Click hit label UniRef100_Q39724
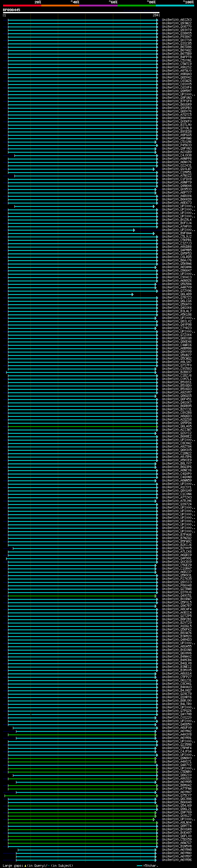This screenshot has width=197, height=868. coord(177,504)
